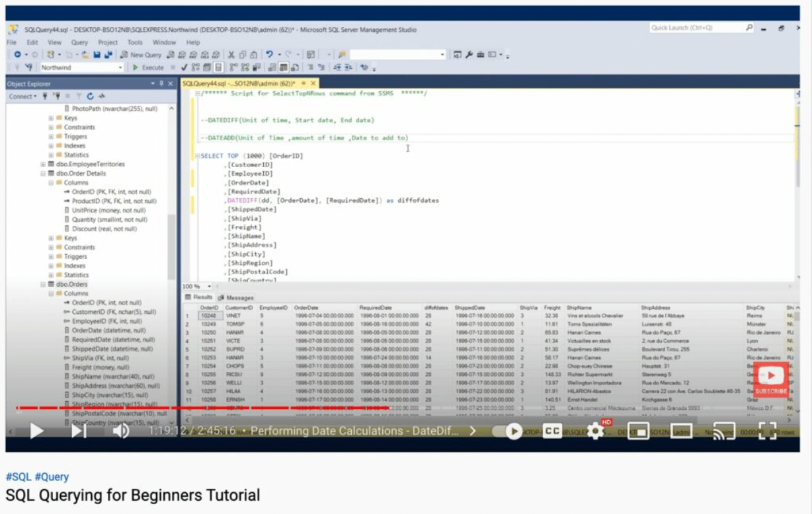This screenshot has width=812, height=514.
Task: Mute the video volume
Action: (120, 431)
